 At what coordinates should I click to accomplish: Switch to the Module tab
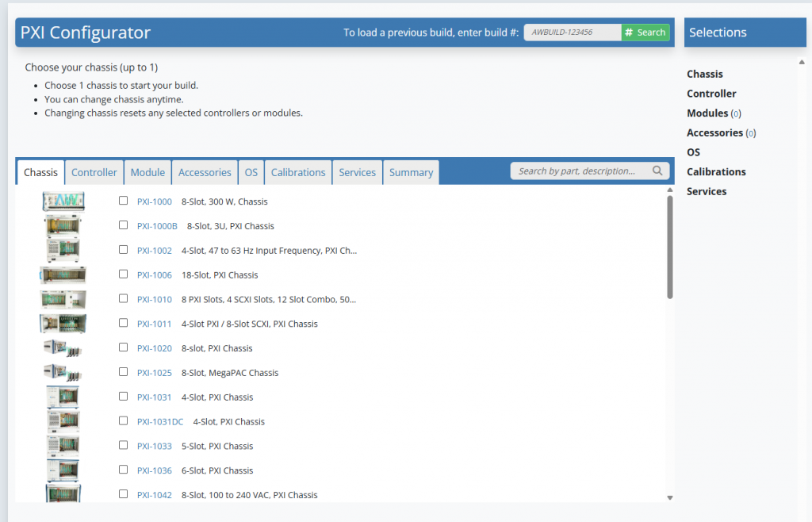coord(147,172)
